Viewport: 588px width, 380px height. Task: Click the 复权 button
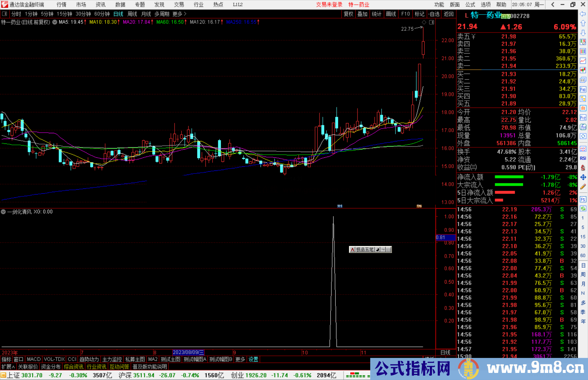348,14
